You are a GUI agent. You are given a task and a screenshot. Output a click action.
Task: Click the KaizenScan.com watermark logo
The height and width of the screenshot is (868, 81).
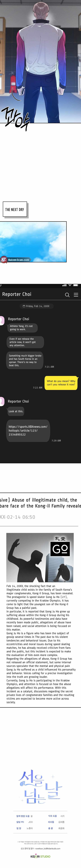(15, 259)
